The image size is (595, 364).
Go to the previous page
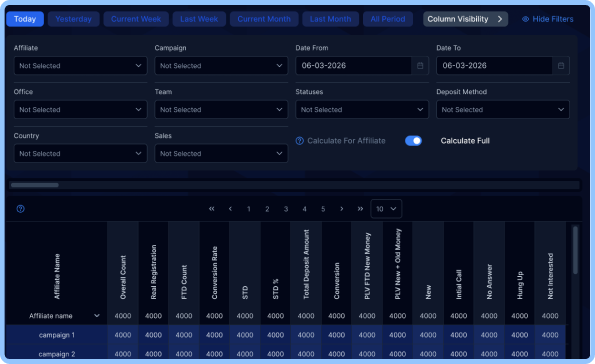tap(230, 209)
